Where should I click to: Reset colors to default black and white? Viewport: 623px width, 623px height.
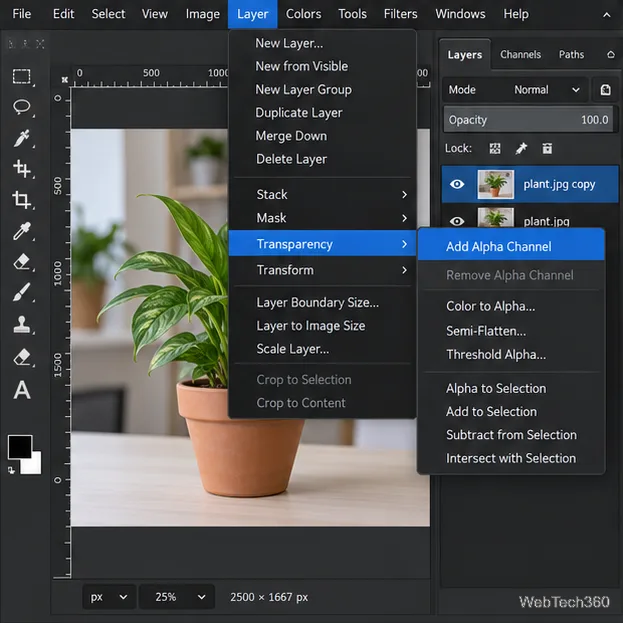pos(11,470)
